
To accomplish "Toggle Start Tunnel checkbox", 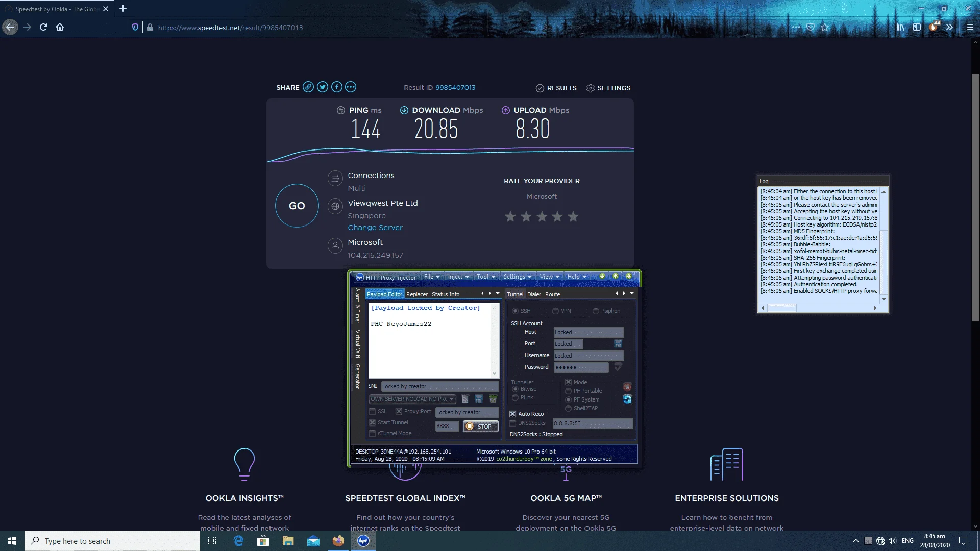I will 373,422.
